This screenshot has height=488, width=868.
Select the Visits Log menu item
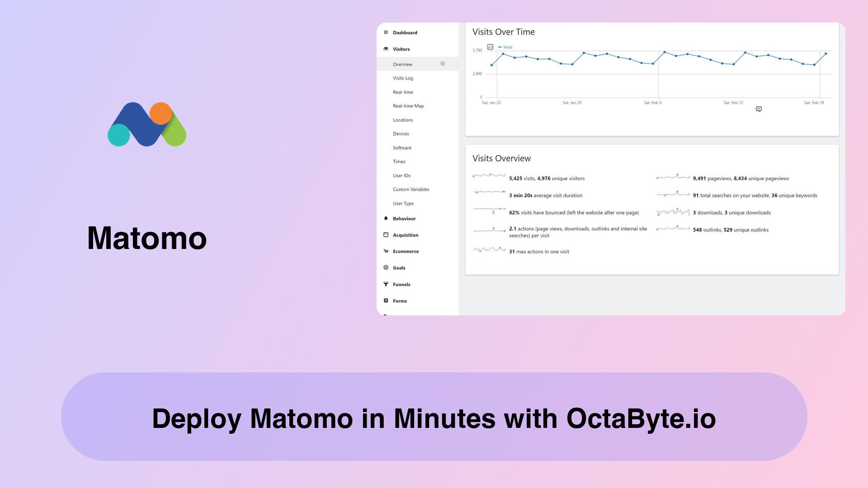(403, 77)
